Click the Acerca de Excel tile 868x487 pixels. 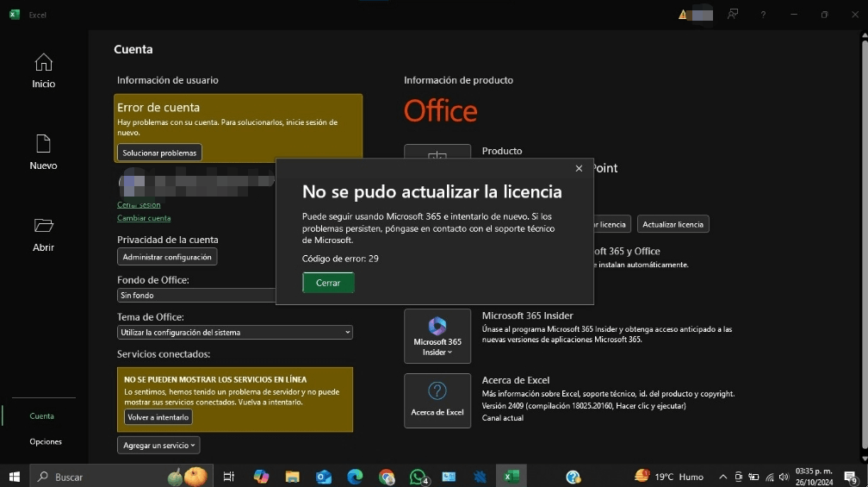pos(437,401)
